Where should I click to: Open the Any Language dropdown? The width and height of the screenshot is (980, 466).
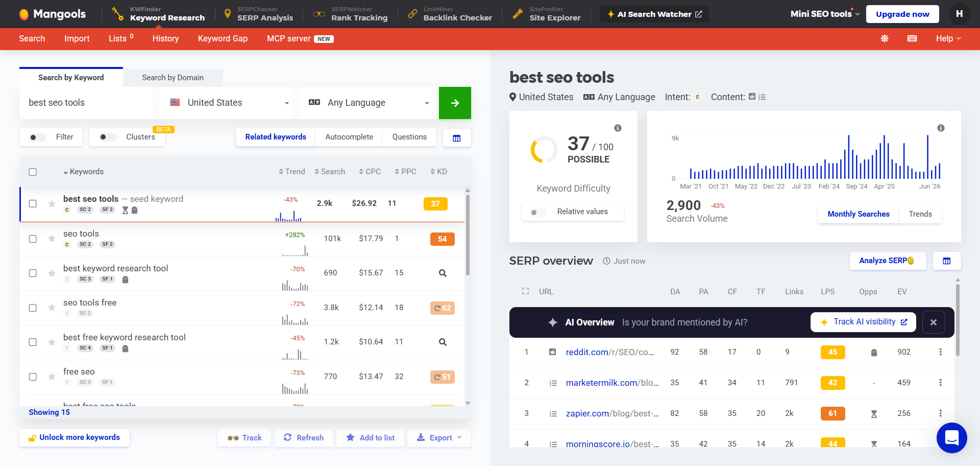click(369, 103)
